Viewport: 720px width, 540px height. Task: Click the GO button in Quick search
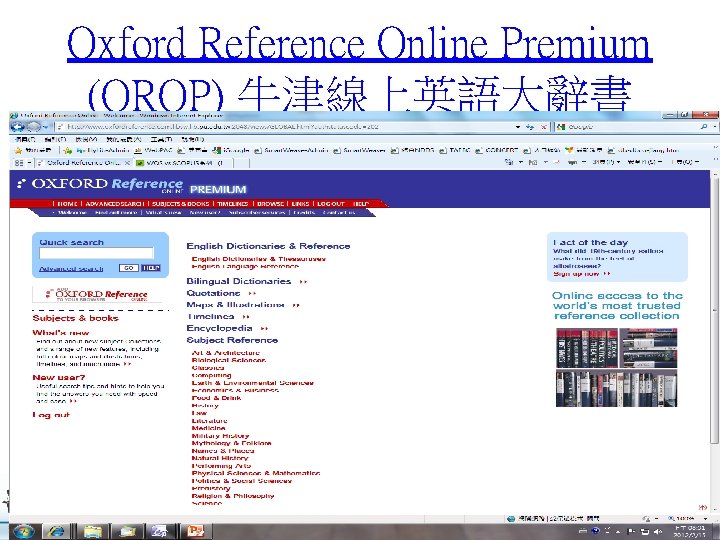tap(129, 268)
